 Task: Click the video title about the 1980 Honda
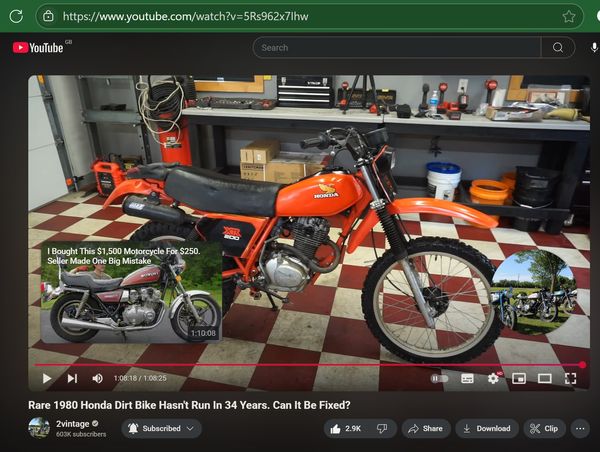(x=189, y=405)
